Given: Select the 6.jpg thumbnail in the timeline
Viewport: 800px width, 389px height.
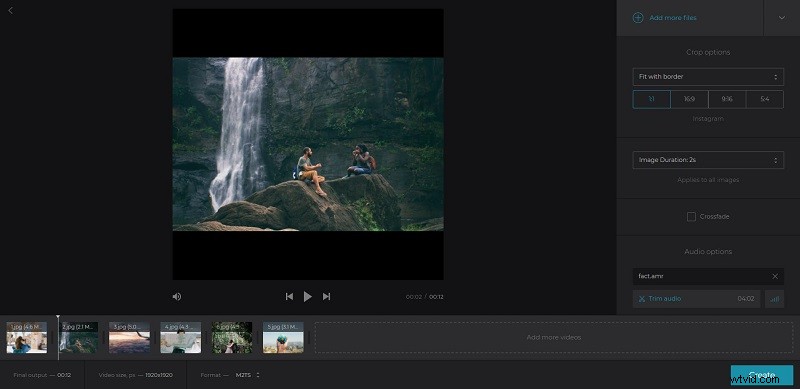Looking at the screenshot, I should click(232, 337).
